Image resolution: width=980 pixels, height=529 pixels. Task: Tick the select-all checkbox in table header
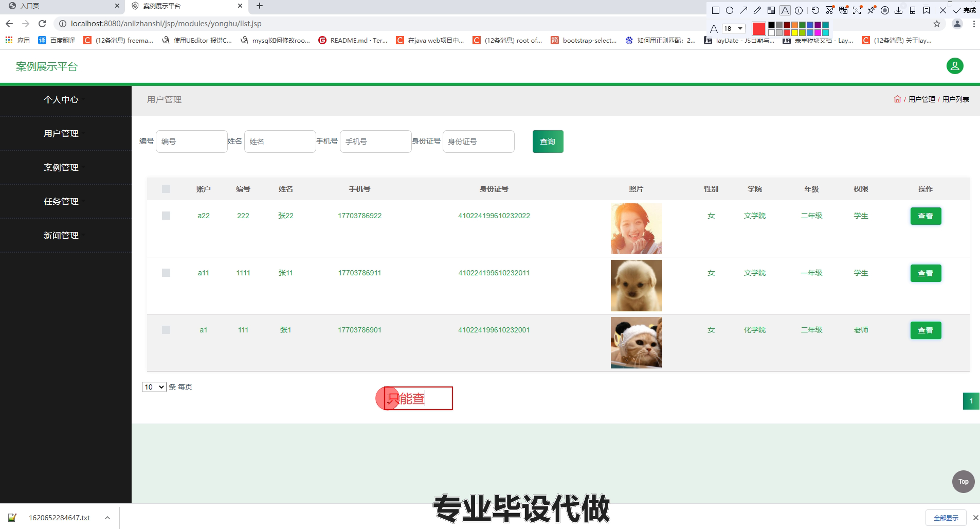tap(166, 189)
